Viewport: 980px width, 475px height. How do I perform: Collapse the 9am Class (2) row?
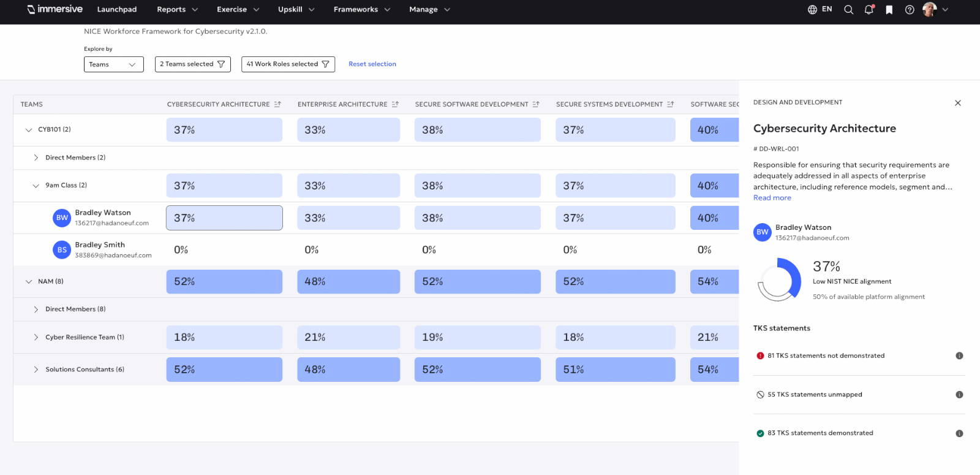click(36, 186)
